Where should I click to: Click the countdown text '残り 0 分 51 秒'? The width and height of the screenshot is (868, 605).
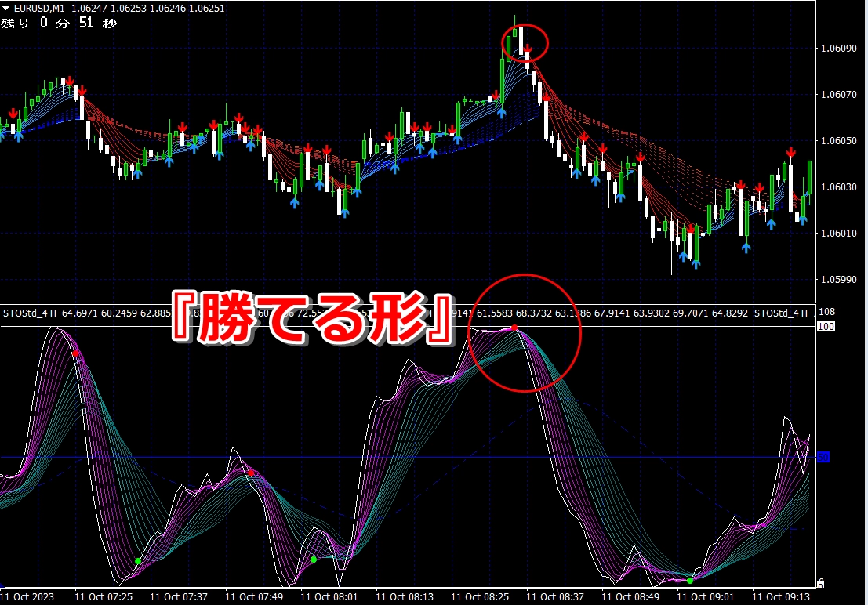point(59,23)
